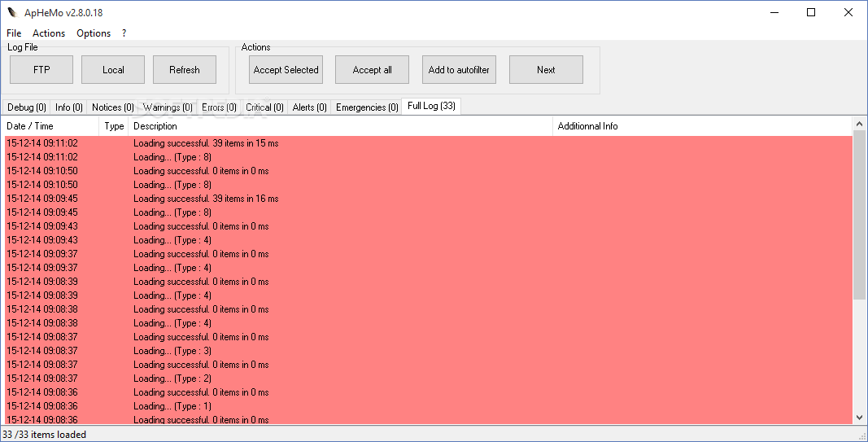Click the Refresh button

click(185, 70)
